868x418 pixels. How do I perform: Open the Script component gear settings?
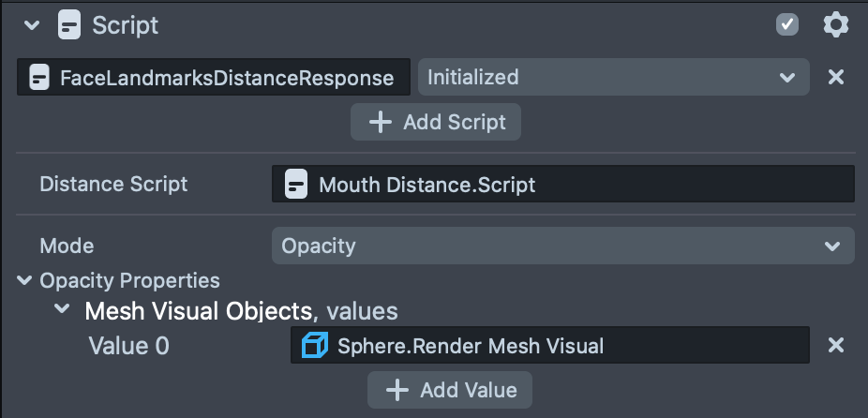coord(835,24)
